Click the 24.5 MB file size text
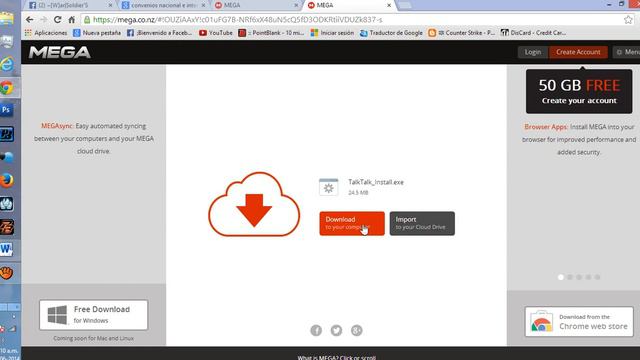 pyautogui.click(x=358, y=193)
